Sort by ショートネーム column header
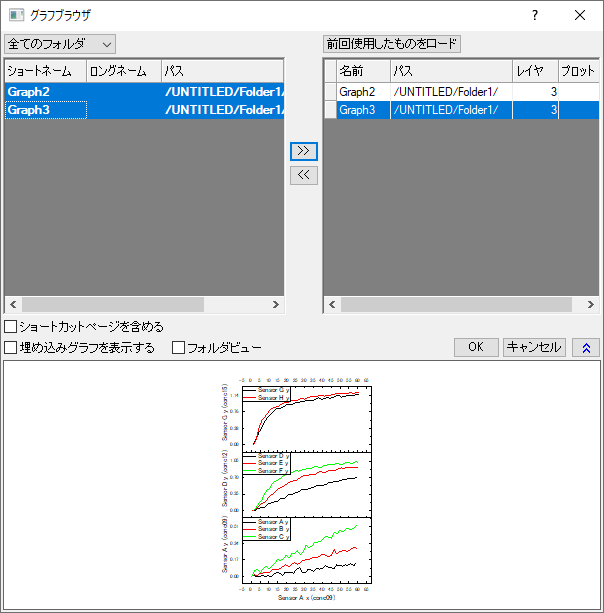This screenshot has width=604, height=613. [45, 71]
